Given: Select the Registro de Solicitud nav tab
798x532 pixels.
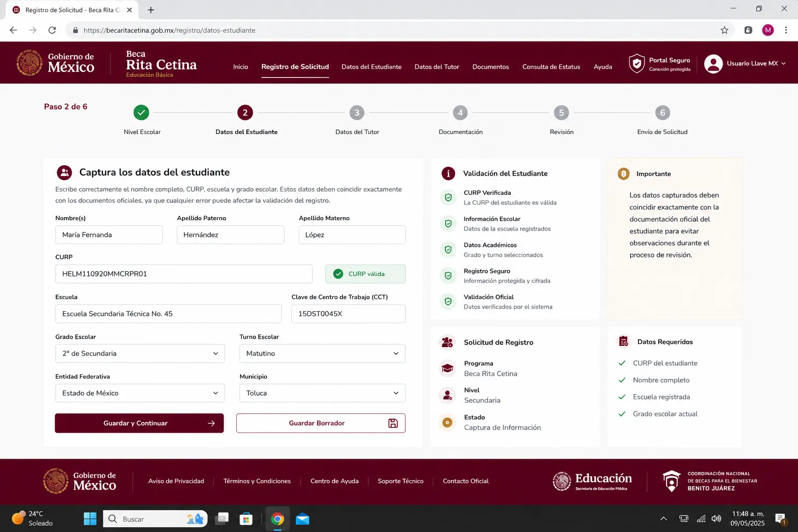Looking at the screenshot, I should point(295,67).
